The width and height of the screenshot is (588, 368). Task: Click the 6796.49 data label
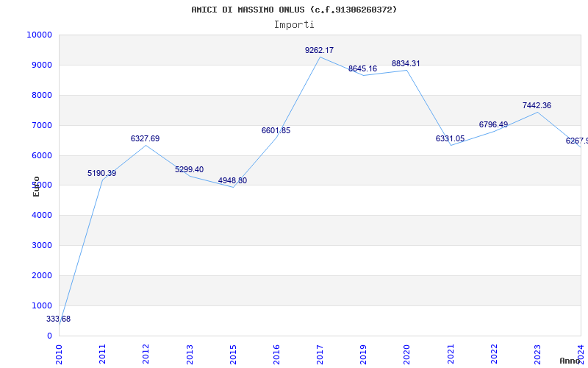point(493,124)
